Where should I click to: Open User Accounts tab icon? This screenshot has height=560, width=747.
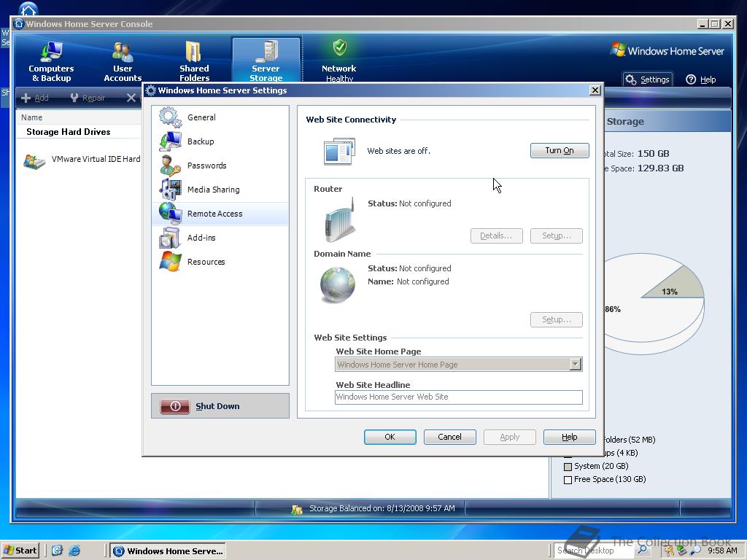pyautogui.click(x=123, y=52)
